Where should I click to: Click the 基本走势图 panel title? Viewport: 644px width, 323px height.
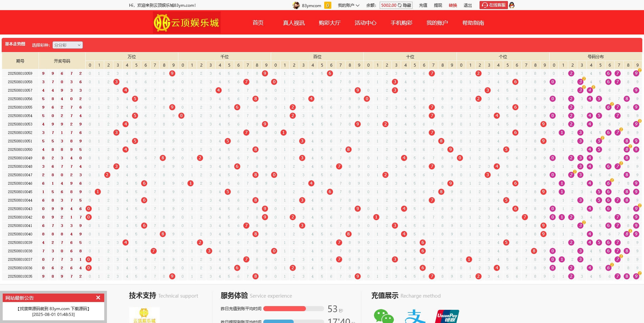[15, 44]
